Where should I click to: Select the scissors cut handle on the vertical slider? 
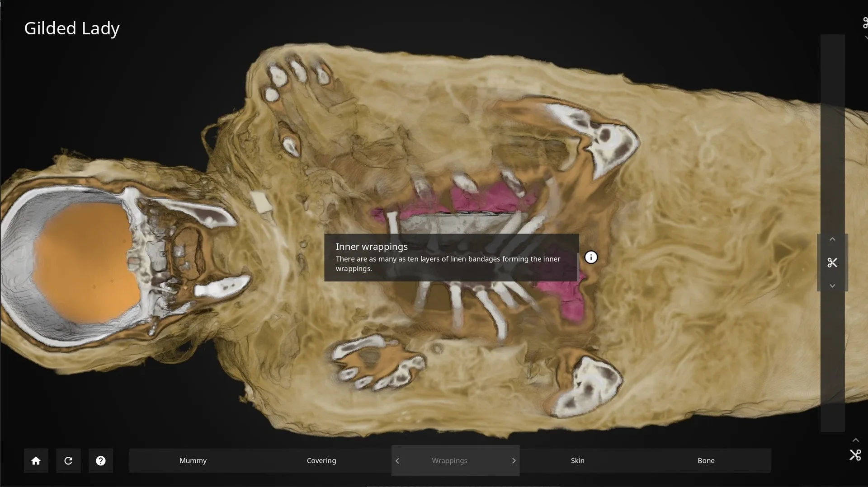coord(832,262)
